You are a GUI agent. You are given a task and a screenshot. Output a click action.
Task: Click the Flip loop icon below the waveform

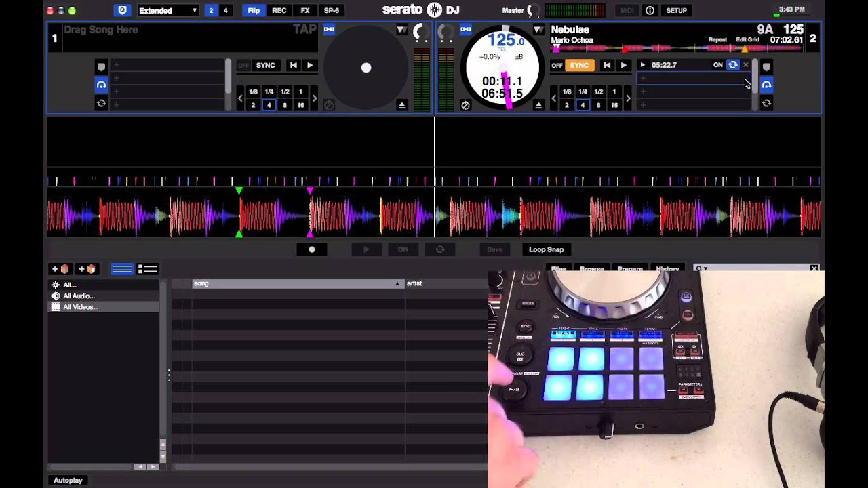(440, 249)
